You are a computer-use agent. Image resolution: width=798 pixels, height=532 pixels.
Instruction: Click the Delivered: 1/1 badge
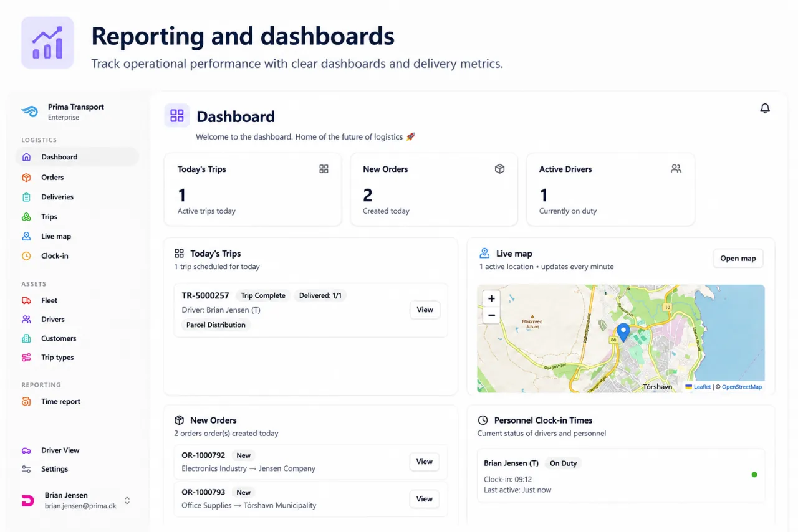(x=320, y=295)
